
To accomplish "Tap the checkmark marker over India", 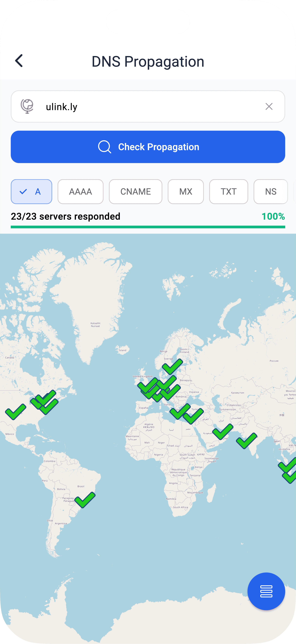I will pyautogui.click(x=247, y=441).
